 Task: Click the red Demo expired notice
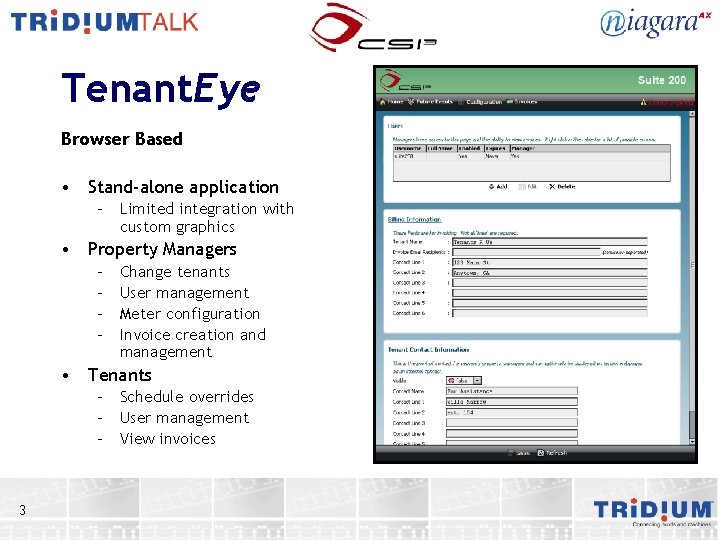click(x=670, y=102)
